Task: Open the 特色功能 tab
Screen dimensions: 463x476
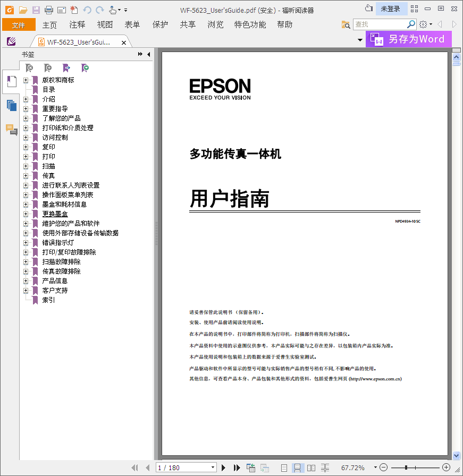Action: [250, 25]
